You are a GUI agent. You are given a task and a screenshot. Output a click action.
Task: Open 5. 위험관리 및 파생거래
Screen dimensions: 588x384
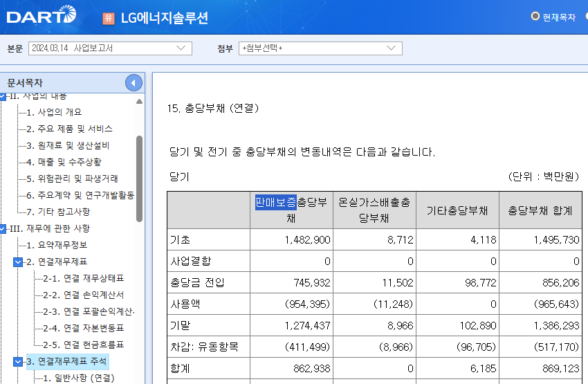click(73, 179)
